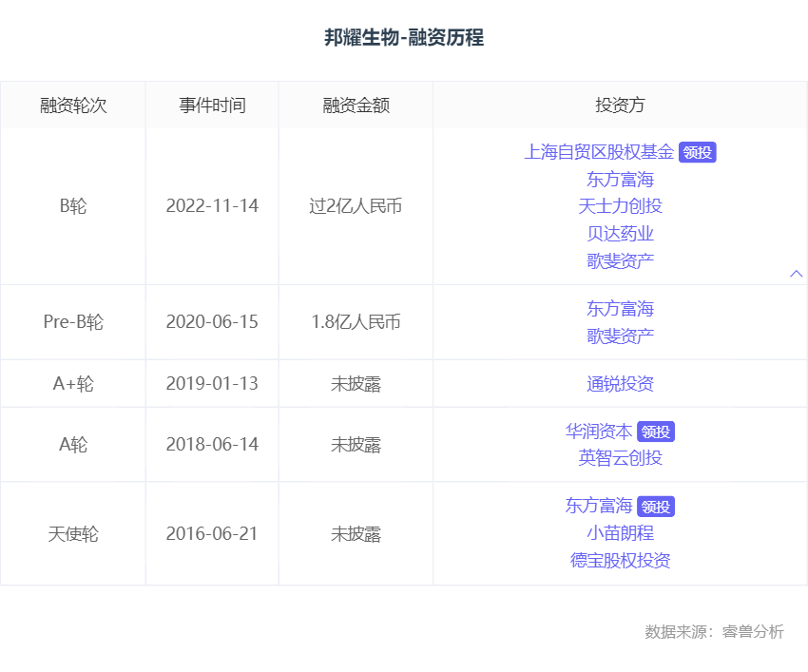Open the 英智云创投 investor link
This screenshot has width=808, height=672.
(x=620, y=457)
